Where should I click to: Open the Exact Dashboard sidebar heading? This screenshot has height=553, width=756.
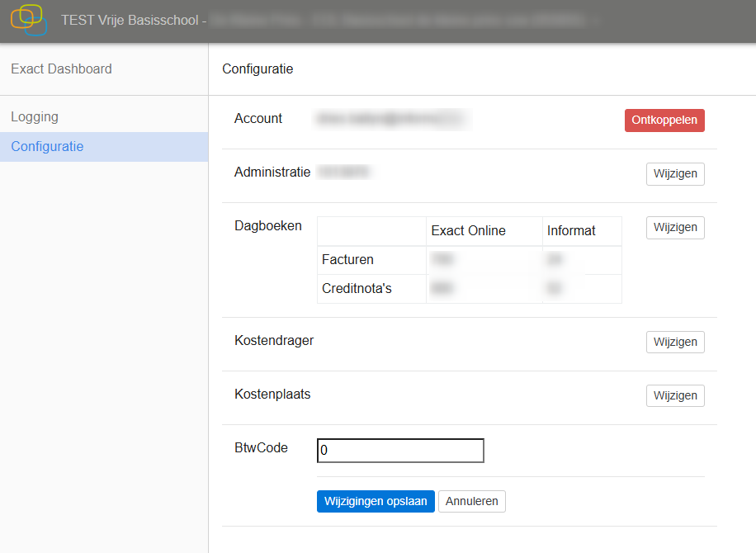point(61,69)
